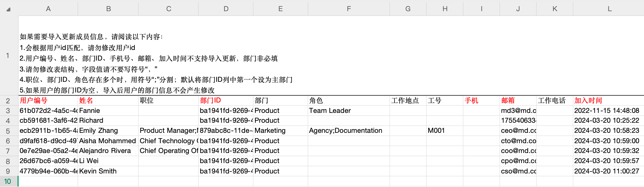This screenshot has height=187, width=644.
Task: Select row 10 header
Action: [8, 181]
